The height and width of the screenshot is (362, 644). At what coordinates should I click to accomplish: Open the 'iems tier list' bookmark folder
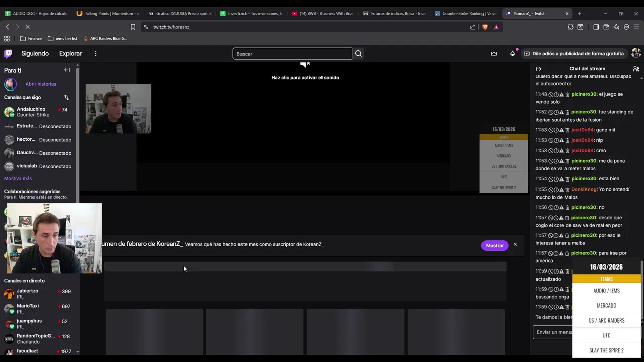click(x=62, y=38)
